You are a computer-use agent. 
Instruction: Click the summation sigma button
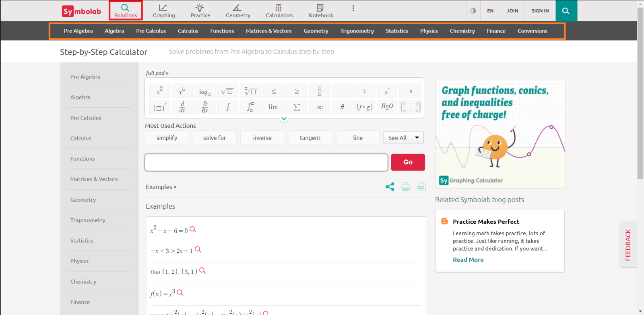coord(297,107)
